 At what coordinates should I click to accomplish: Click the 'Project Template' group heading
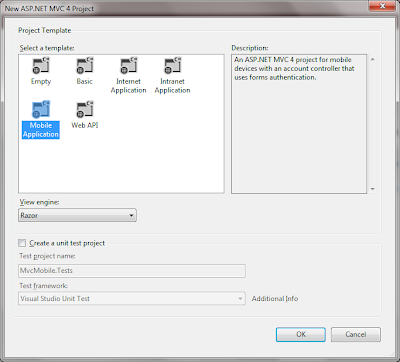(x=45, y=30)
